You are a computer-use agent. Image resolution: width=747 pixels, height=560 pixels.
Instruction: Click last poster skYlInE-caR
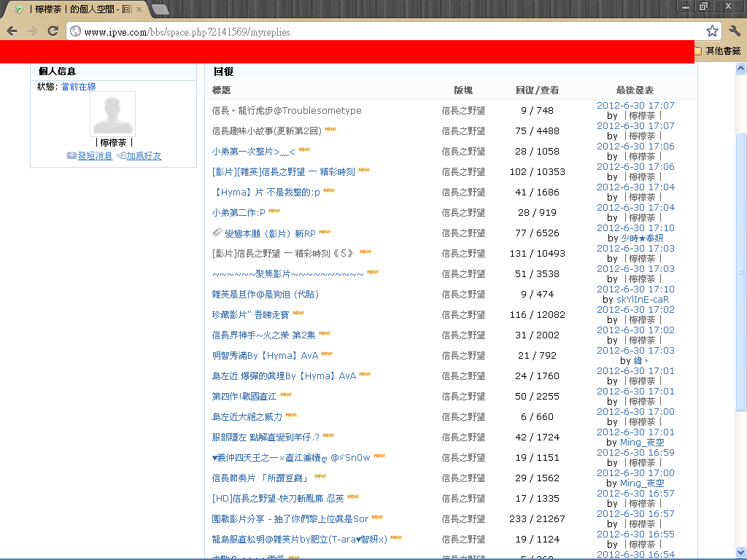pos(643,300)
